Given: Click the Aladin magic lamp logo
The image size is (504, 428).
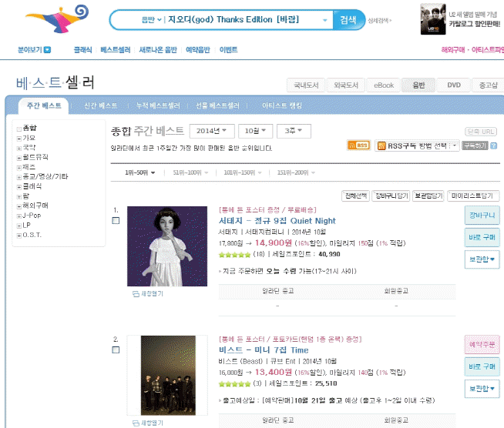Looking at the screenshot, I should 56,18.
